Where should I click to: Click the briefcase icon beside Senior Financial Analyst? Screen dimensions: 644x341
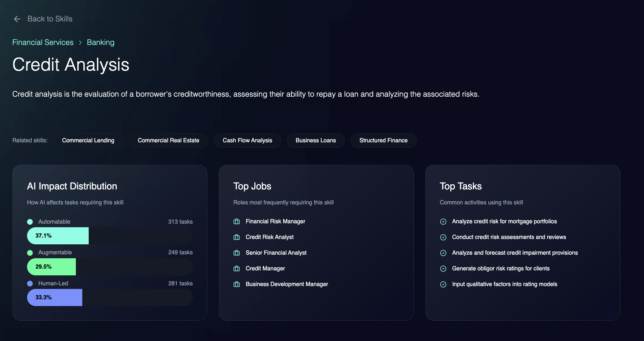(237, 253)
